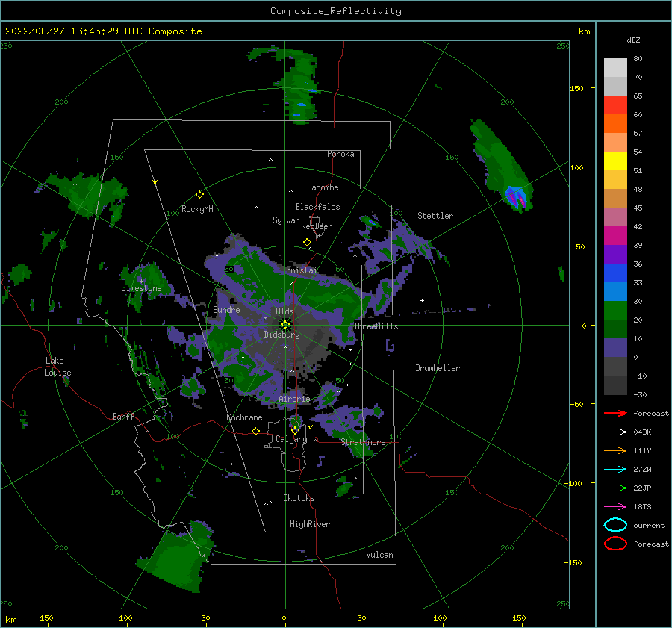Screen dimensions: 672x628
Task: Click the yellow diamond marker near RedDeer
Action: 307,243
